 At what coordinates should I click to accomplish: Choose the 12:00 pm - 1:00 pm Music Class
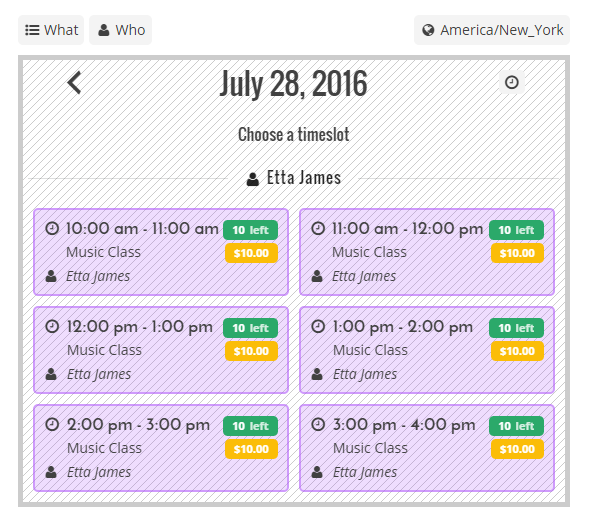(x=161, y=350)
